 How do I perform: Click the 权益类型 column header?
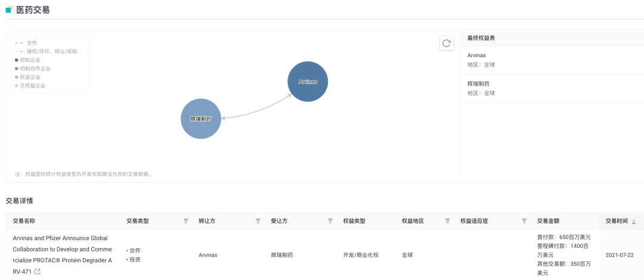coord(354,221)
